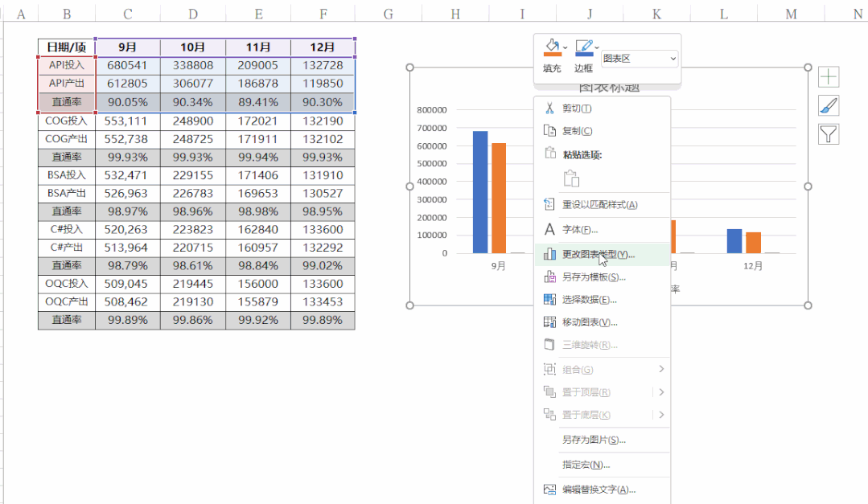Choose Assign Macro (指定宏) menu item
The image size is (868, 504).
(x=603, y=465)
